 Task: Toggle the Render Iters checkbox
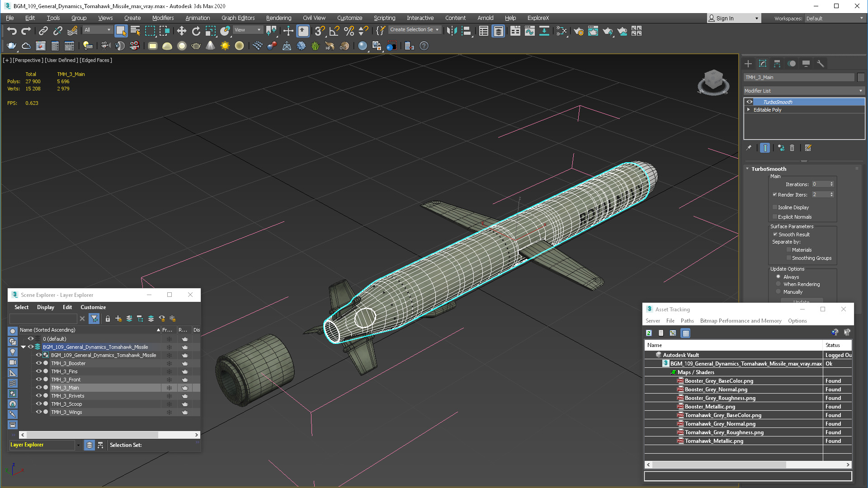click(x=774, y=195)
